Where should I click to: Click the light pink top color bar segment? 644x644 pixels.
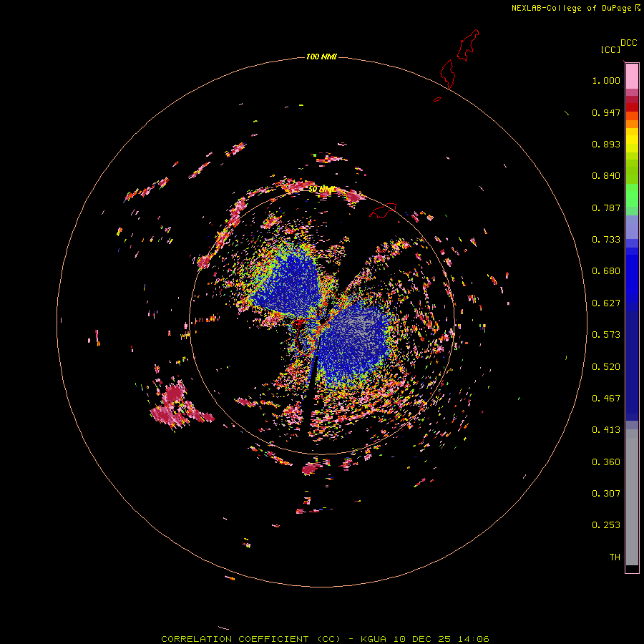632,77
